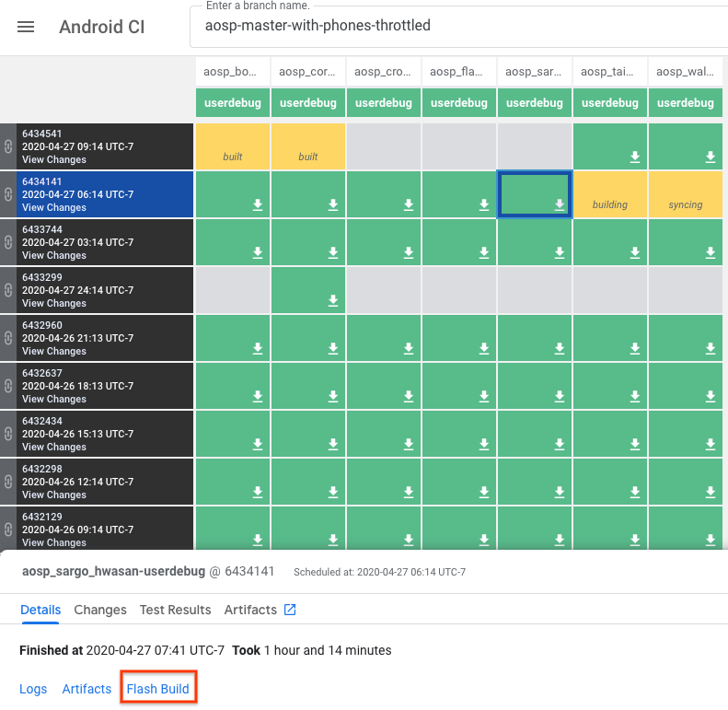Download aosp_bonito build from row 6433744

click(x=258, y=252)
